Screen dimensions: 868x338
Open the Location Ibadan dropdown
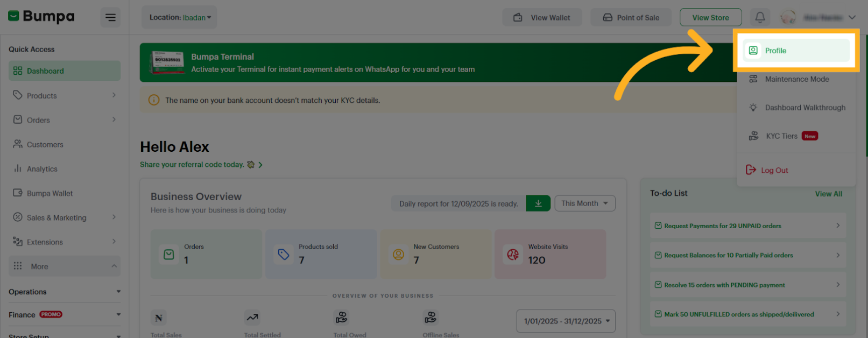[x=179, y=17]
